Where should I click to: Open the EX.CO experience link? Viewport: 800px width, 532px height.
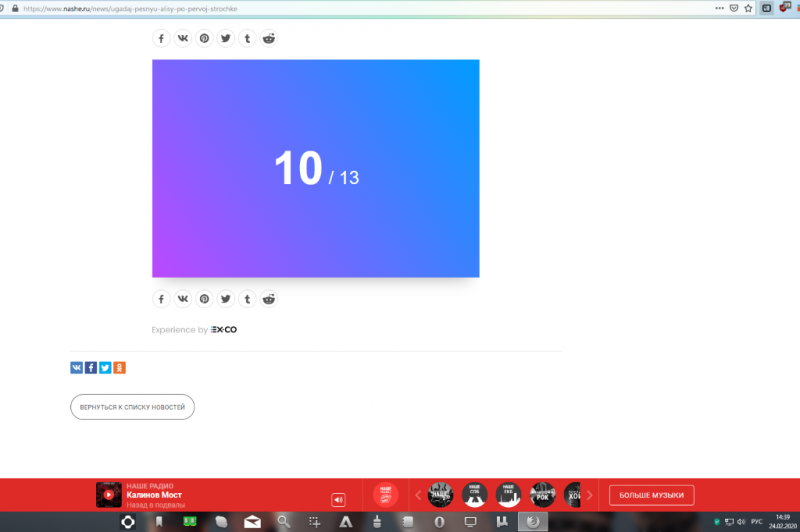coord(224,330)
